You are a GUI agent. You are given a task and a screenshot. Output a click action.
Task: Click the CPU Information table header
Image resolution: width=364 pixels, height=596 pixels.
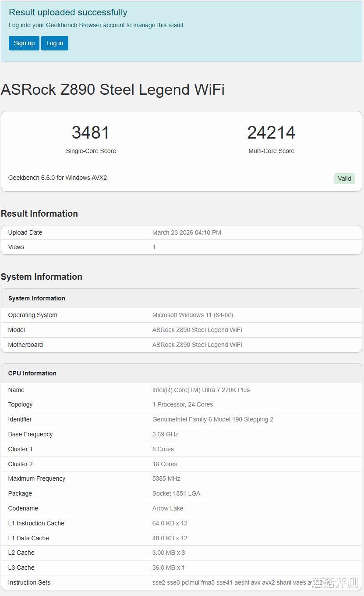32,373
